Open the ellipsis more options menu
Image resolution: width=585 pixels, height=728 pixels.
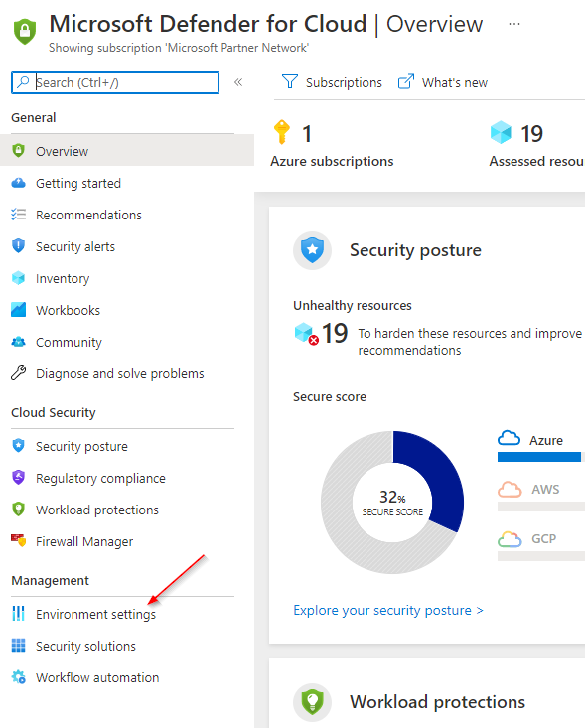(513, 24)
